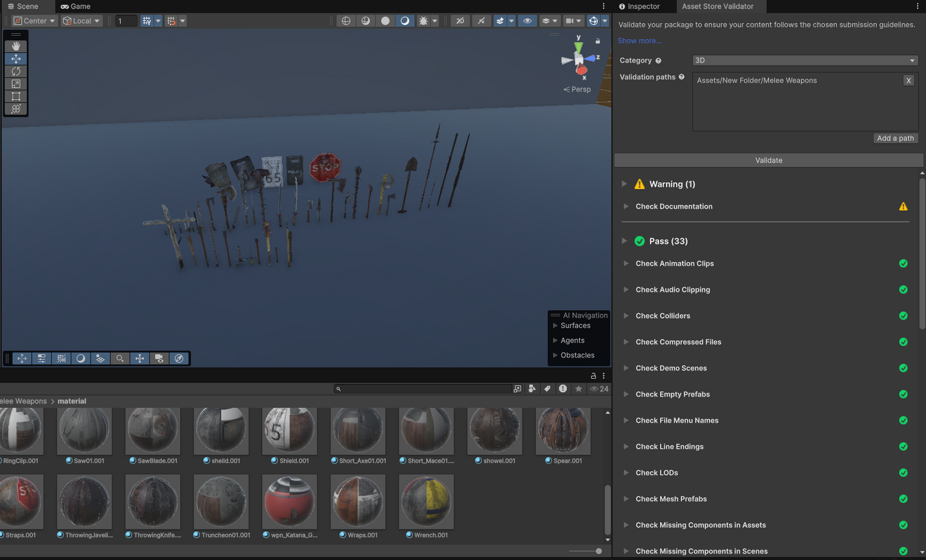Select the Move tool

[16, 59]
